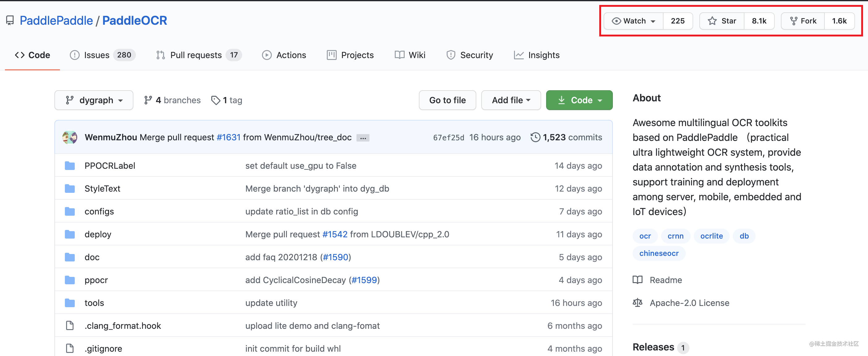868x356 pixels.
Task: Expand the Add file dropdown
Action: point(511,100)
